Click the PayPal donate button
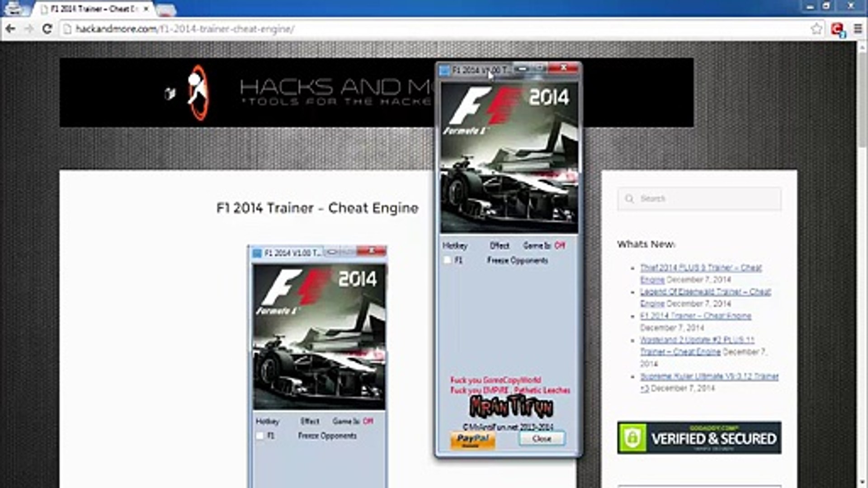The width and height of the screenshot is (868, 488). [x=472, y=439]
